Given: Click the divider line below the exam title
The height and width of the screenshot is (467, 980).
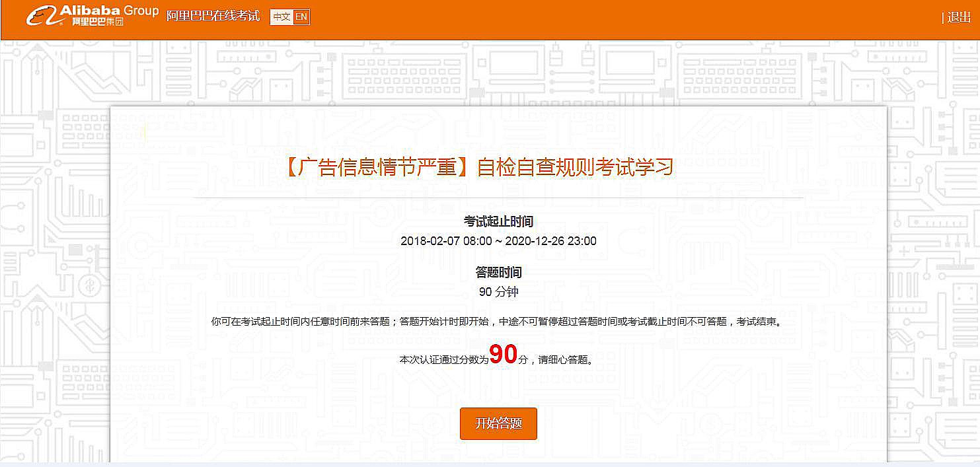Looking at the screenshot, I should pos(498,198).
